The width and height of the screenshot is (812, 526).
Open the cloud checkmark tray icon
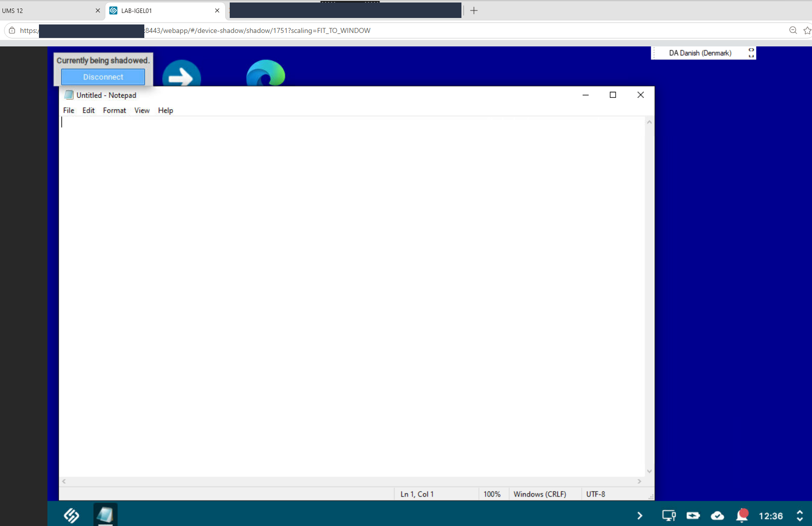(718, 516)
